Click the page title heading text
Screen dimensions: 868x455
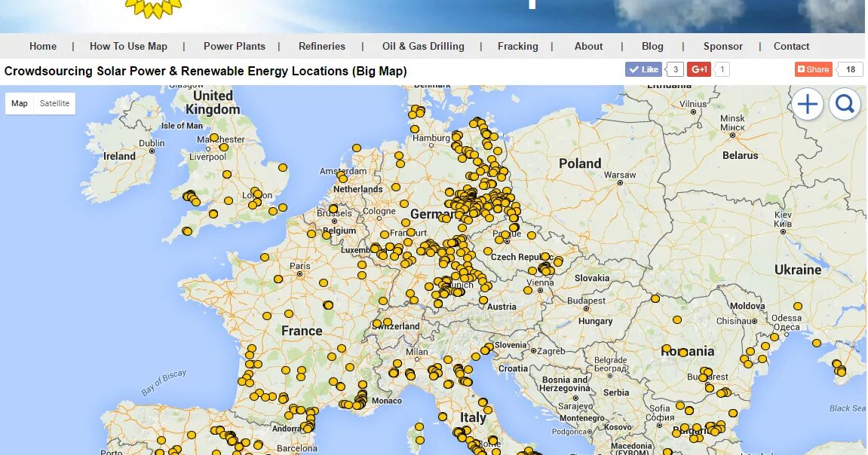(205, 72)
